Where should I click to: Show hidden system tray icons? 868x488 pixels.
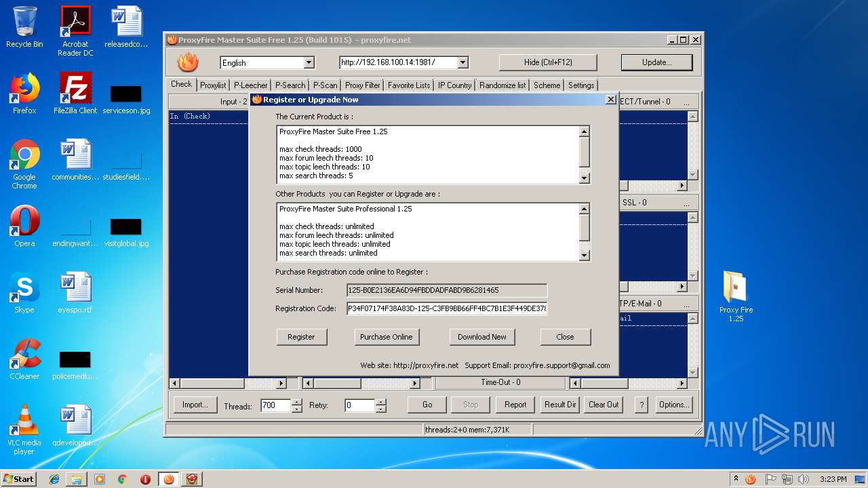click(736, 479)
